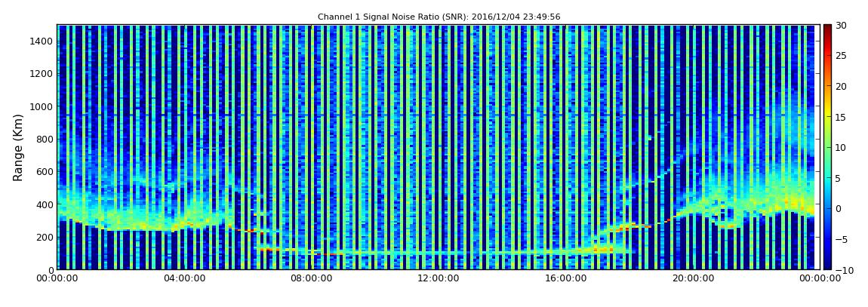Click the colorbar tick label 25
The image size is (868, 307).
pos(841,55)
